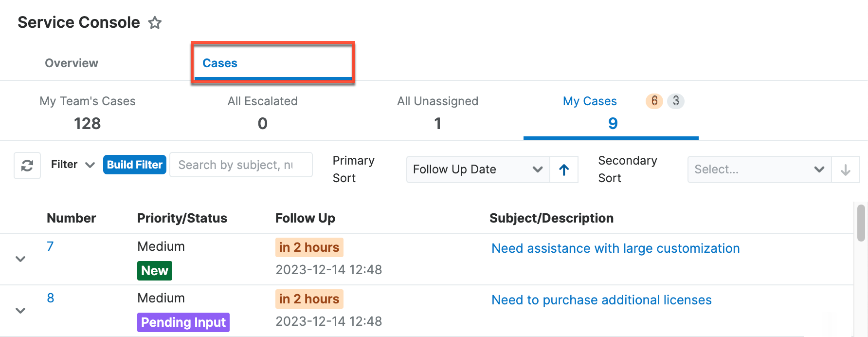The image size is (868, 337).
Task: Click the ascending sort arrow next to Follow Up Date
Action: (563, 169)
